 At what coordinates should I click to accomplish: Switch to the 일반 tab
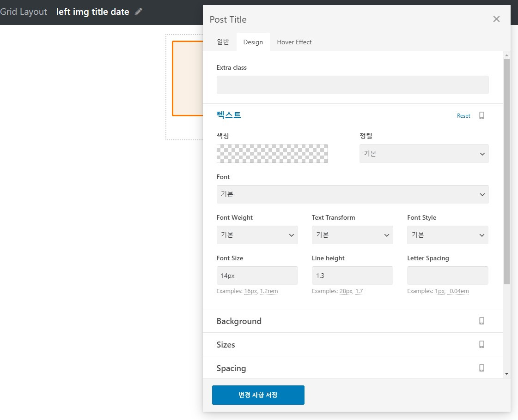(223, 42)
